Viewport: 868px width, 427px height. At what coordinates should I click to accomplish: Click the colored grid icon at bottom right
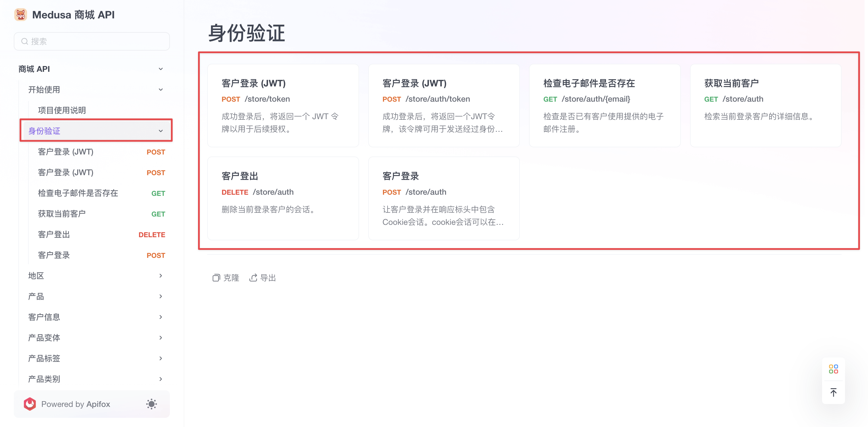click(833, 369)
